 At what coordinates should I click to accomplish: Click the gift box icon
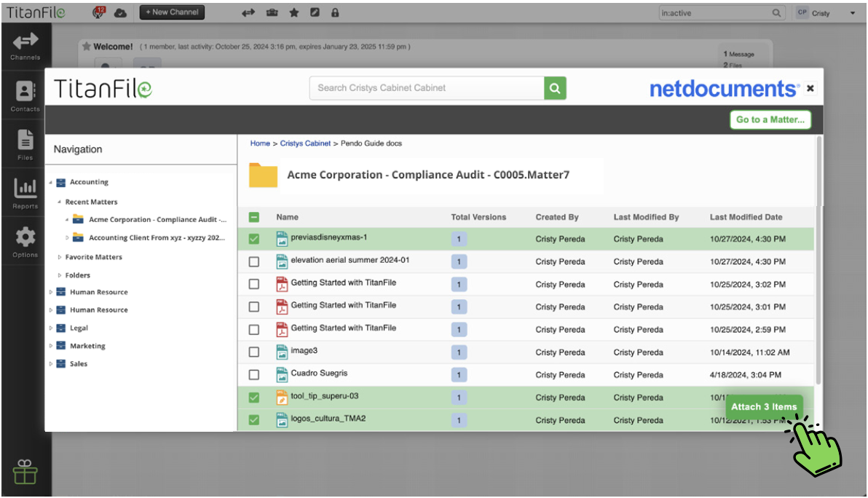[25, 472]
